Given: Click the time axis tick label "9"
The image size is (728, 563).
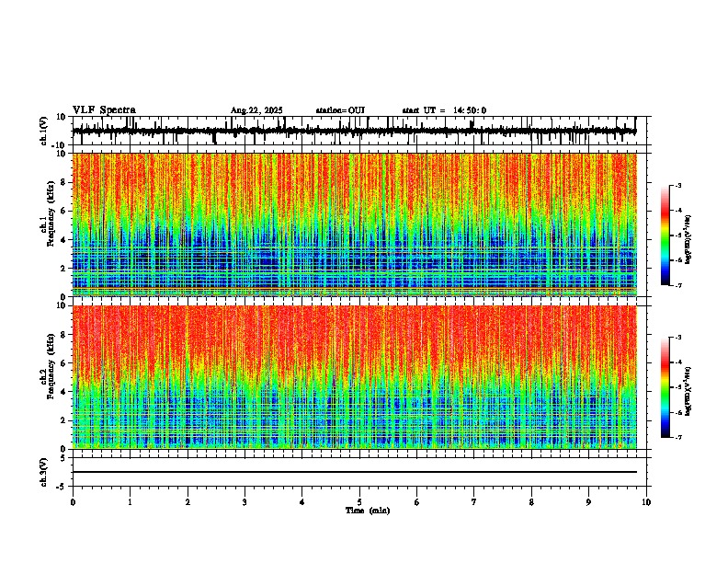Looking at the screenshot, I should [x=588, y=502].
